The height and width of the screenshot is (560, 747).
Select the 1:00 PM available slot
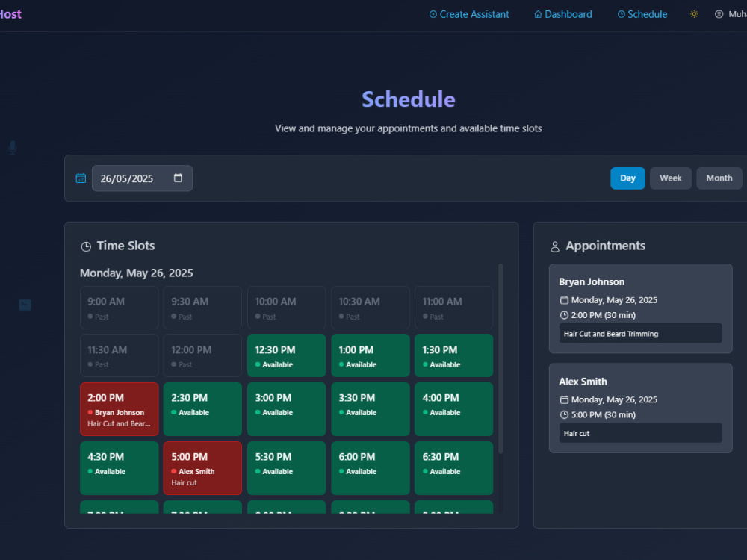pyautogui.click(x=371, y=355)
